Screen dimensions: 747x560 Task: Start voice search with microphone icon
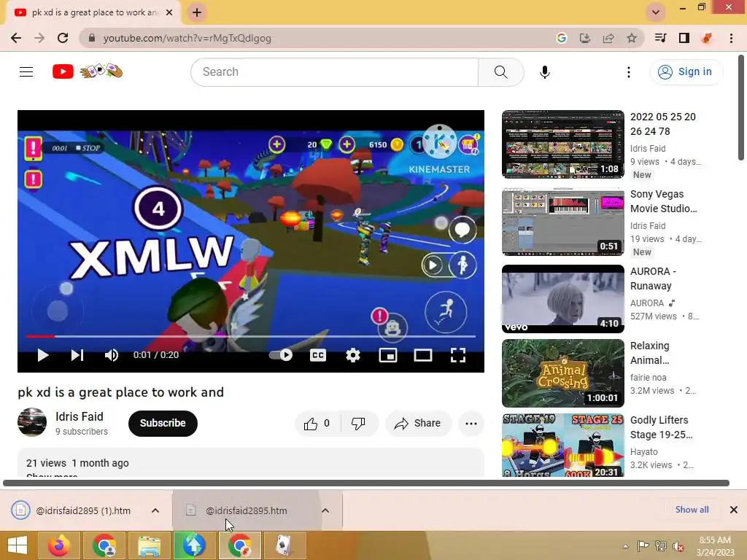(544, 72)
